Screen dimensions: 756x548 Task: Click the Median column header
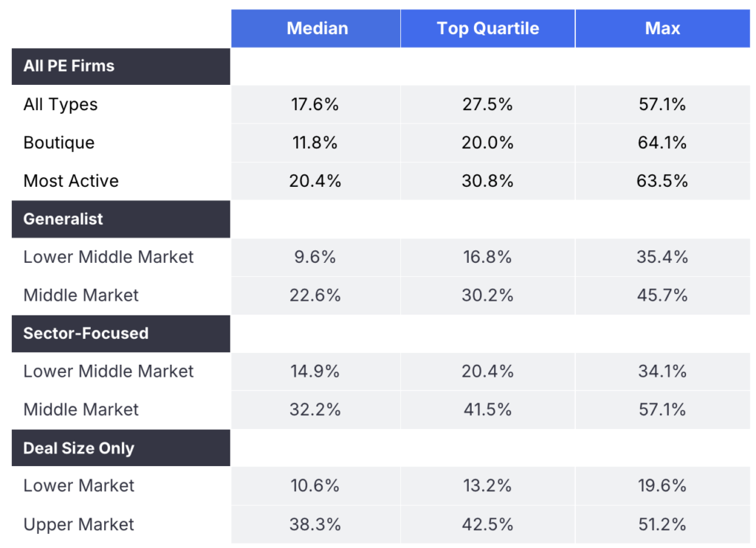point(317,29)
